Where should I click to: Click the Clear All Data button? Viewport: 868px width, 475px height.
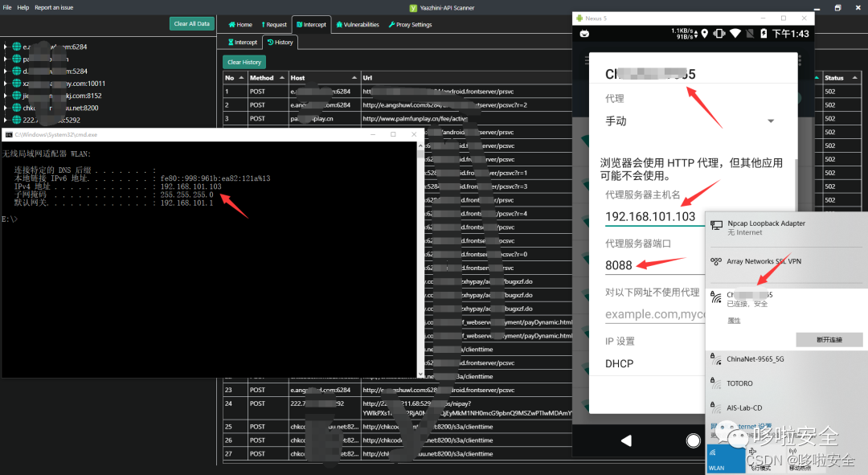[x=191, y=24]
